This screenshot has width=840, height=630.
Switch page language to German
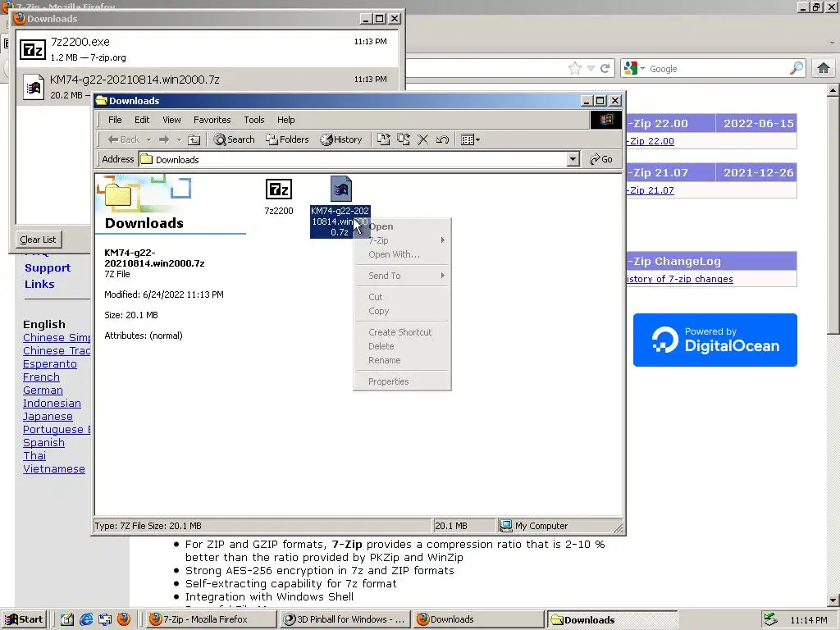43,390
